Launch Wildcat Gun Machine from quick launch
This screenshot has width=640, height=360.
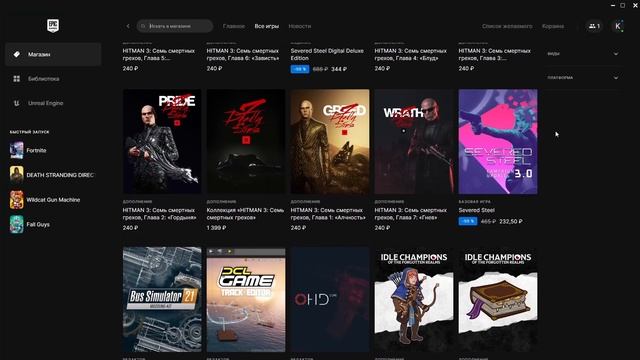point(53,200)
